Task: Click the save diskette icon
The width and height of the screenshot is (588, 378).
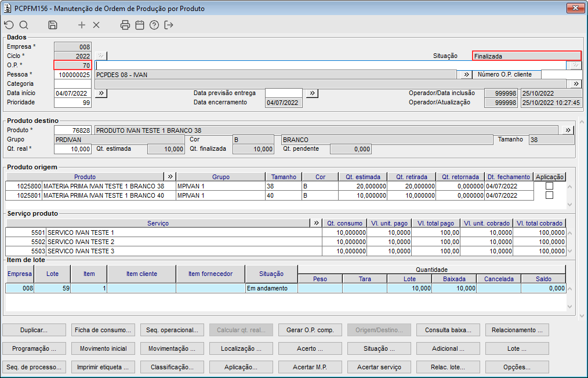Action: pos(53,25)
